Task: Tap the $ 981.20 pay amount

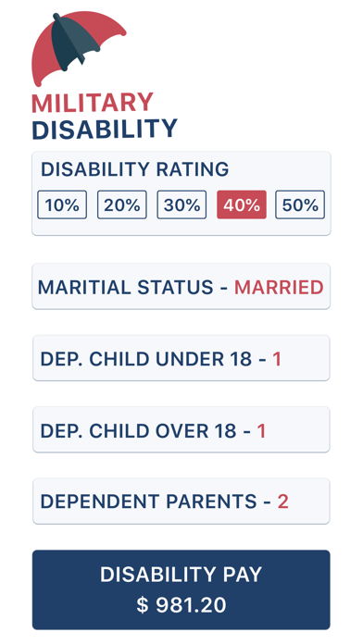Action: pyautogui.click(x=181, y=605)
